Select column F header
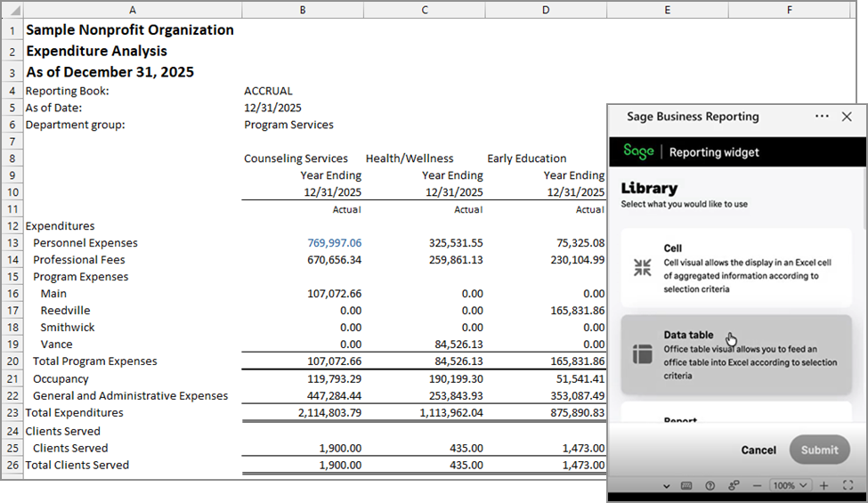 [790, 10]
